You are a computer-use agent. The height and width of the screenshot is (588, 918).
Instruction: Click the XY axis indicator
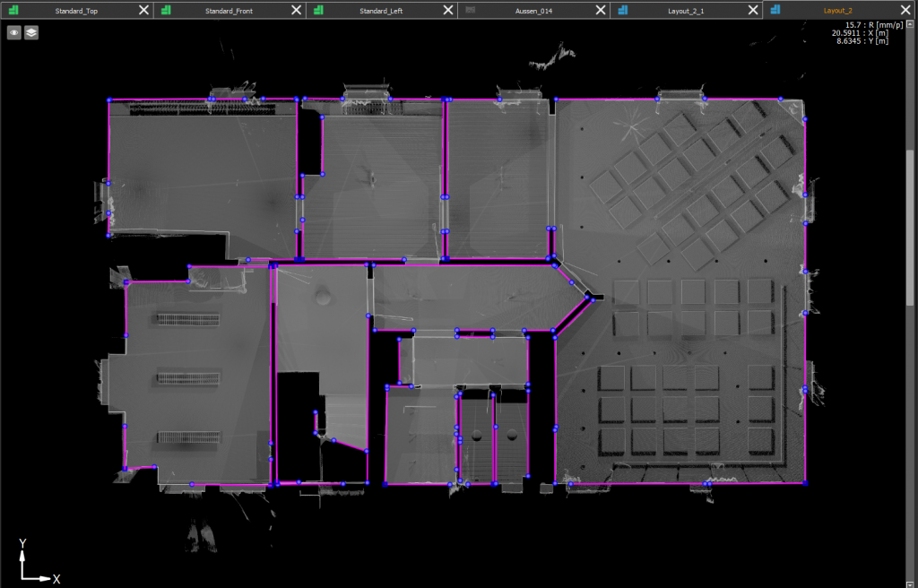(34, 563)
